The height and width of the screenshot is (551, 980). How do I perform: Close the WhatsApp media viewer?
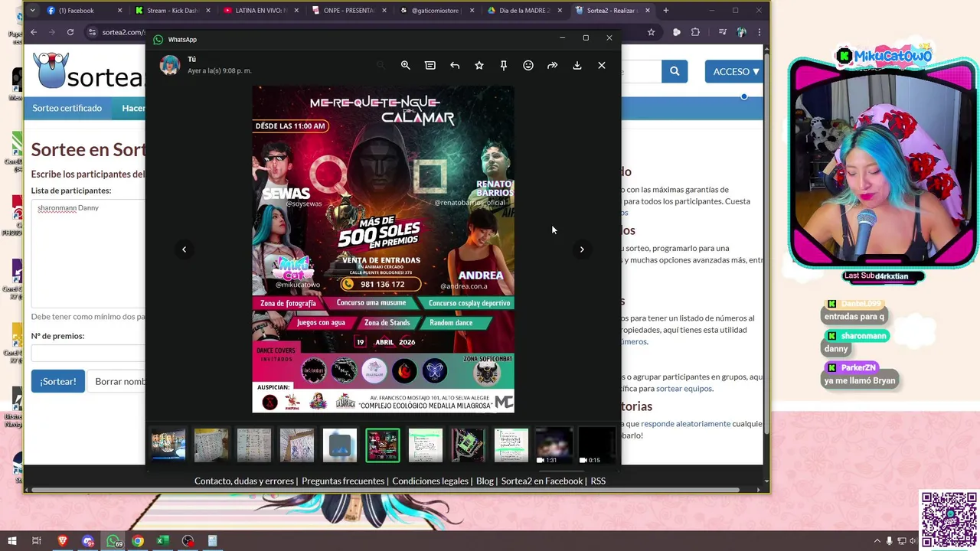602,66
